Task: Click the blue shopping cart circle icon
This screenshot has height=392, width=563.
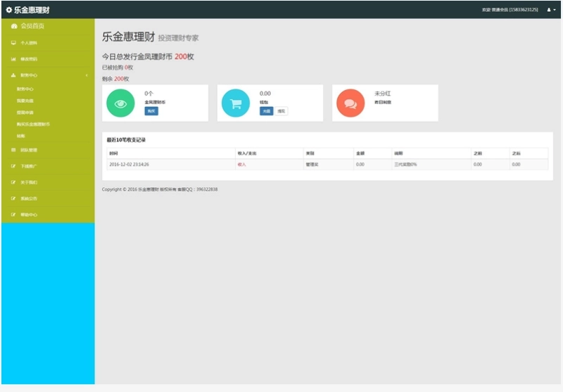Action: (x=236, y=103)
